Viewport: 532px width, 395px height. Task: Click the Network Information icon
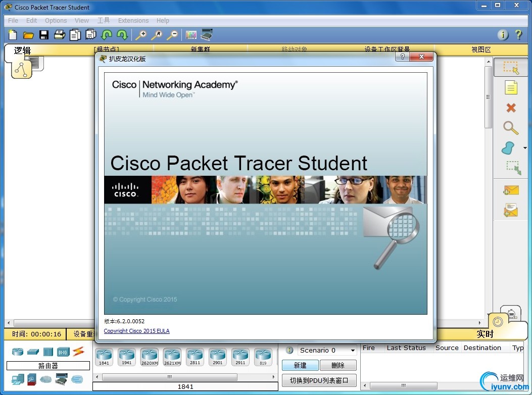click(x=503, y=35)
